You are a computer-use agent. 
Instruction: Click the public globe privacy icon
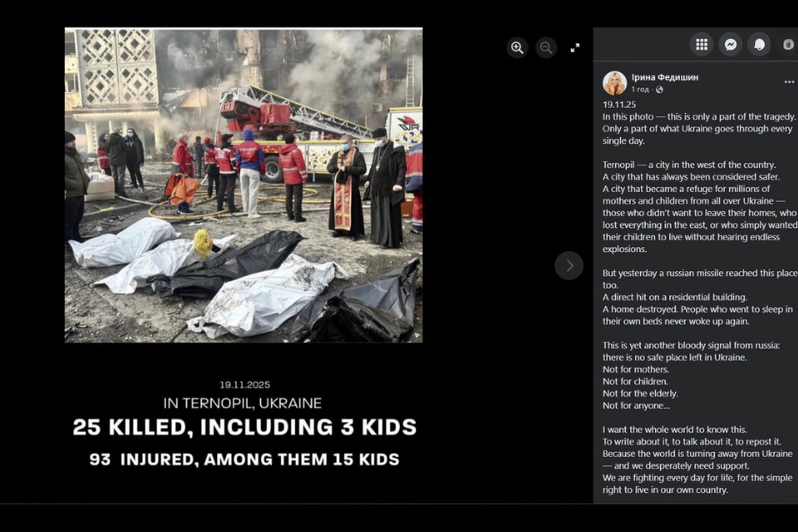pyautogui.click(x=659, y=90)
